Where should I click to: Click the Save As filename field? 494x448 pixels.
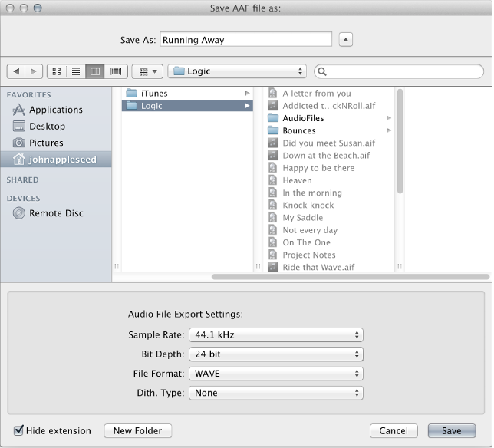pos(245,40)
